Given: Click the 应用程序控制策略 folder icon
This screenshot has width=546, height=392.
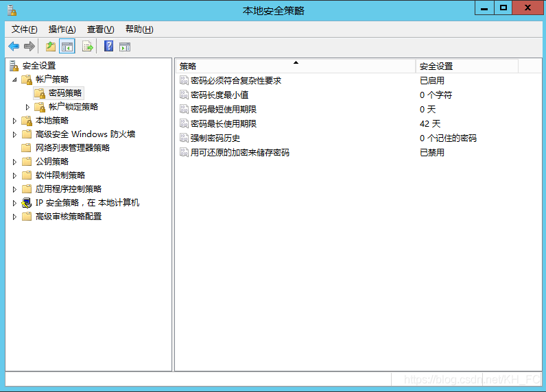Looking at the screenshot, I should coord(27,189).
